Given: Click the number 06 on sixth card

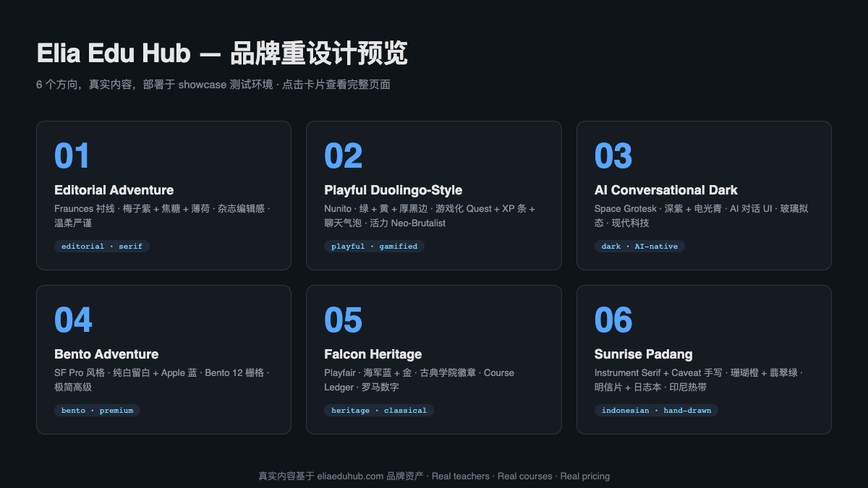Looking at the screenshot, I should pyautogui.click(x=613, y=320).
